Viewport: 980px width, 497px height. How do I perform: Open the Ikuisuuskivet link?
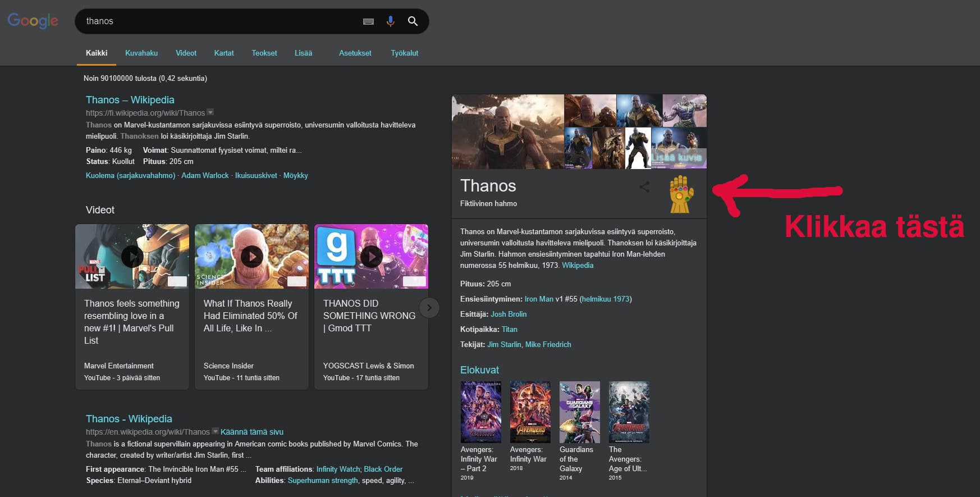pos(256,175)
